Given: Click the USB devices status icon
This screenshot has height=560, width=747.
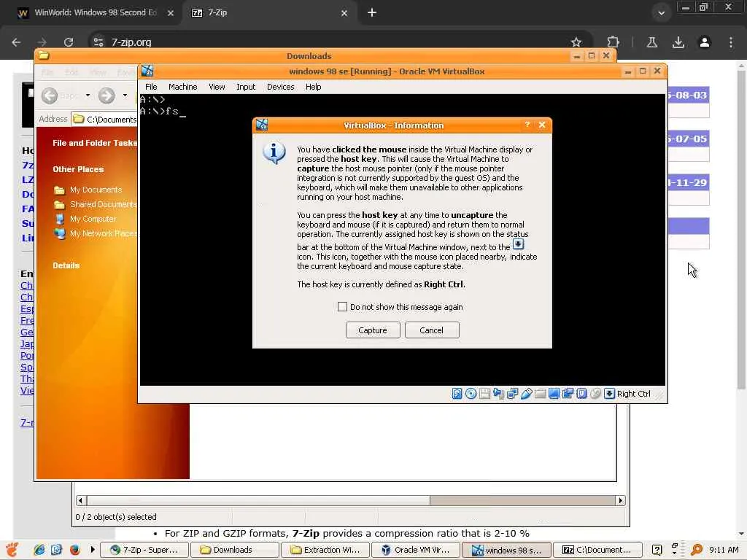Looking at the screenshot, I should (526, 393).
